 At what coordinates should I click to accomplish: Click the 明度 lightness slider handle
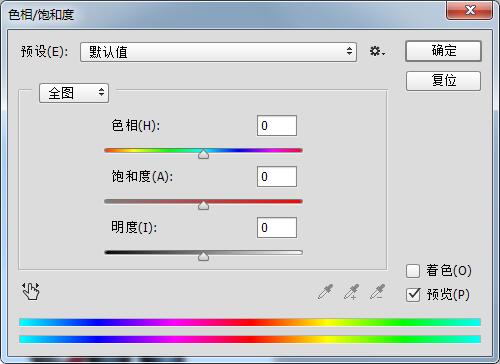203,256
